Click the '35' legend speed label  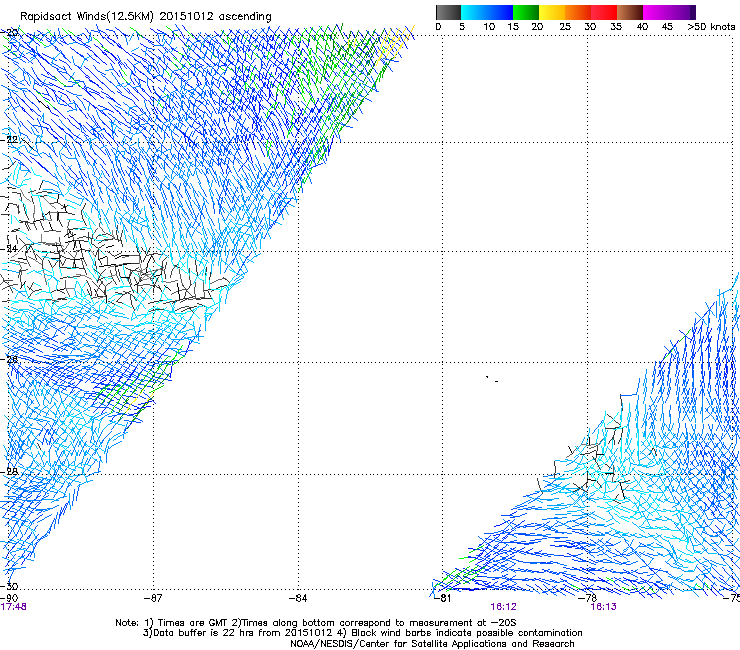(616, 27)
